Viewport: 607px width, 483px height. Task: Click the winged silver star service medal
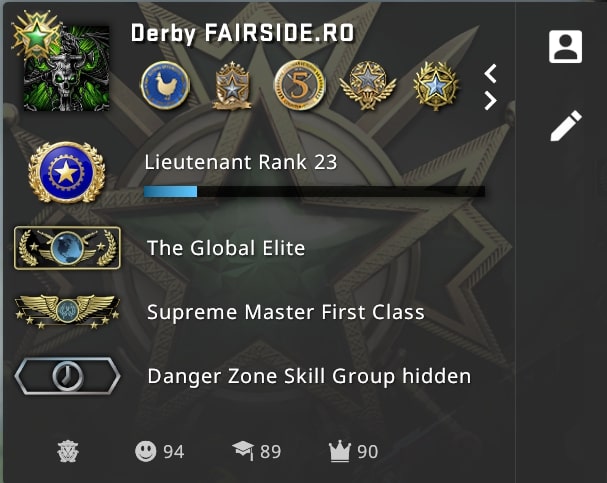(367, 86)
